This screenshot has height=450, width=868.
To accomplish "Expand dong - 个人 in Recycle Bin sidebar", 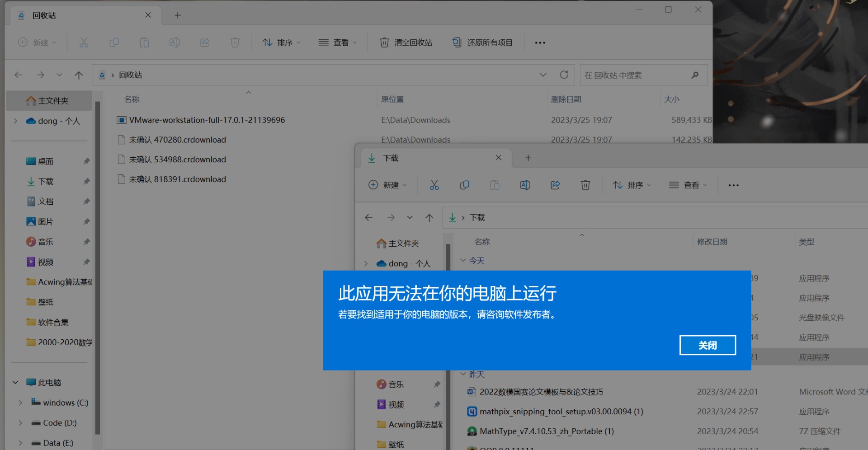I will click(x=15, y=121).
